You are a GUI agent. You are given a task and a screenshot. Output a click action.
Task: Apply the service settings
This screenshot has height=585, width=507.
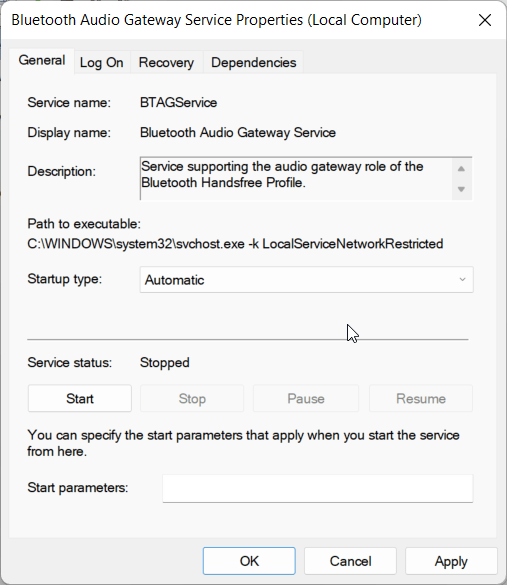[x=451, y=561]
